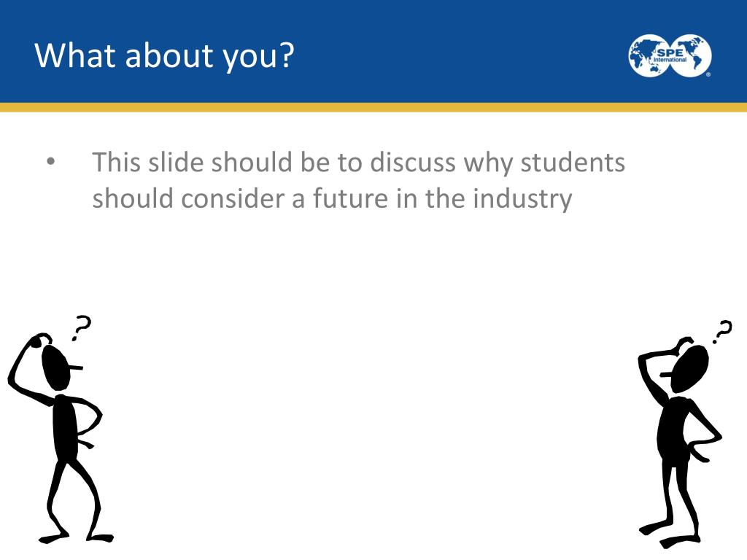747x560 pixels.
Task: Click the registered trademark symbol beside the logo
Action: point(708,74)
